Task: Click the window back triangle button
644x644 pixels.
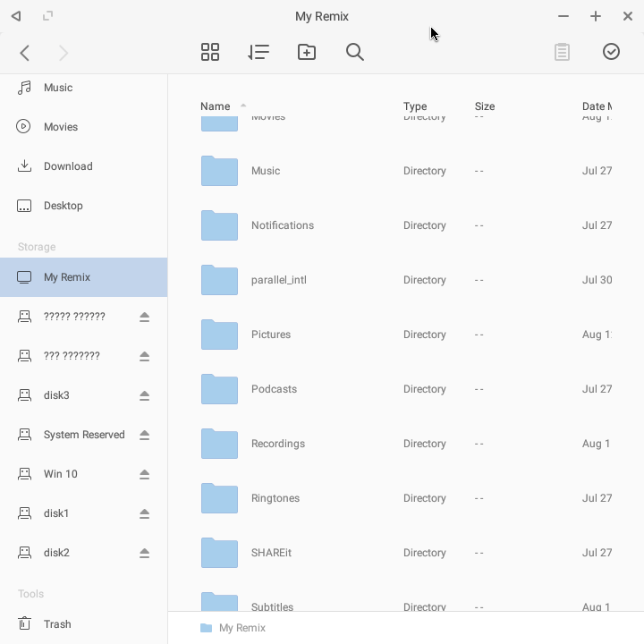Action: click(16, 16)
